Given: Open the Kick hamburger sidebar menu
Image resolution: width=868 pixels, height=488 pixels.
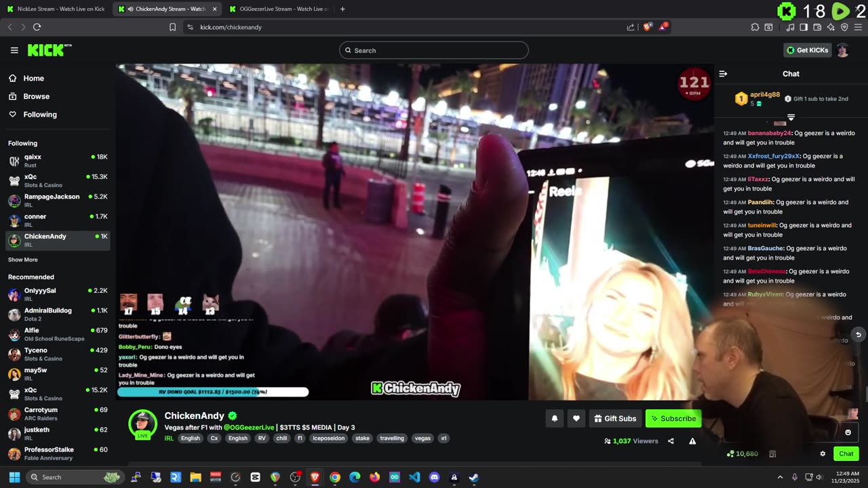Looking at the screenshot, I should pyautogui.click(x=14, y=50).
